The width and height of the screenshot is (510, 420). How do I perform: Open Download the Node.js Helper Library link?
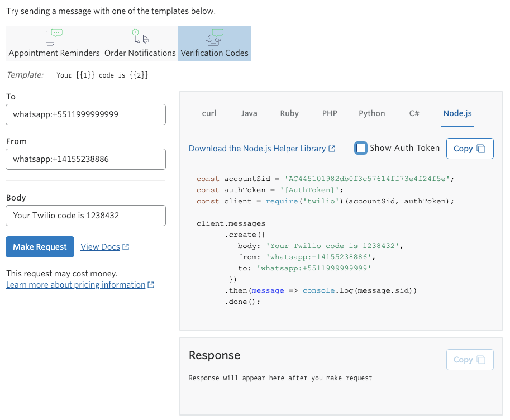click(x=258, y=149)
